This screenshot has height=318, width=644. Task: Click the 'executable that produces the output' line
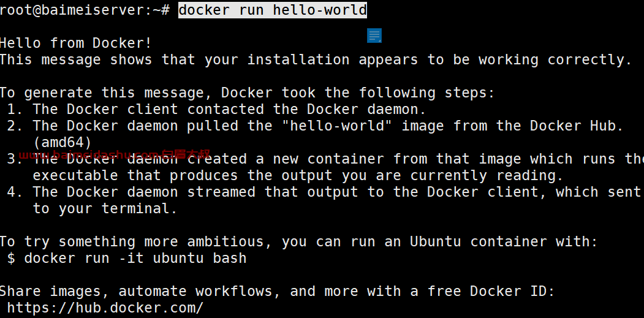click(x=298, y=175)
